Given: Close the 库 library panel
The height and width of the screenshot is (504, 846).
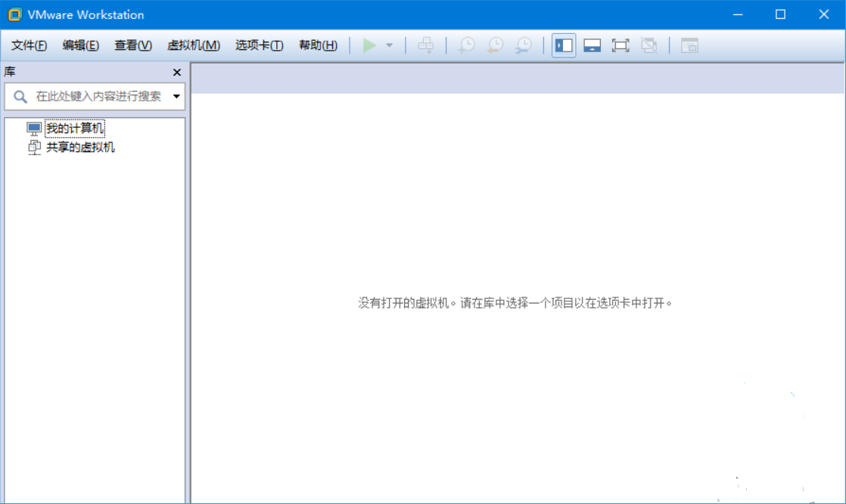Looking at the screenshot, I should (x=176, y=73).
